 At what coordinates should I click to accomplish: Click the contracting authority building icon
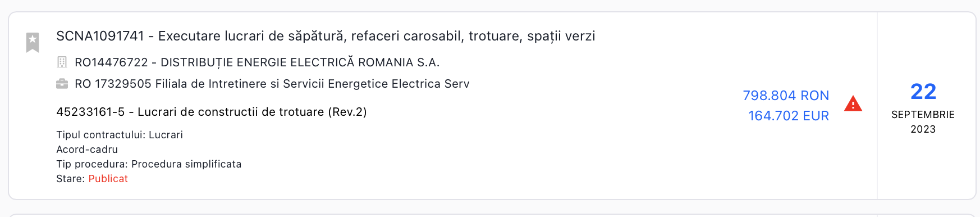[x=62, y=62]
